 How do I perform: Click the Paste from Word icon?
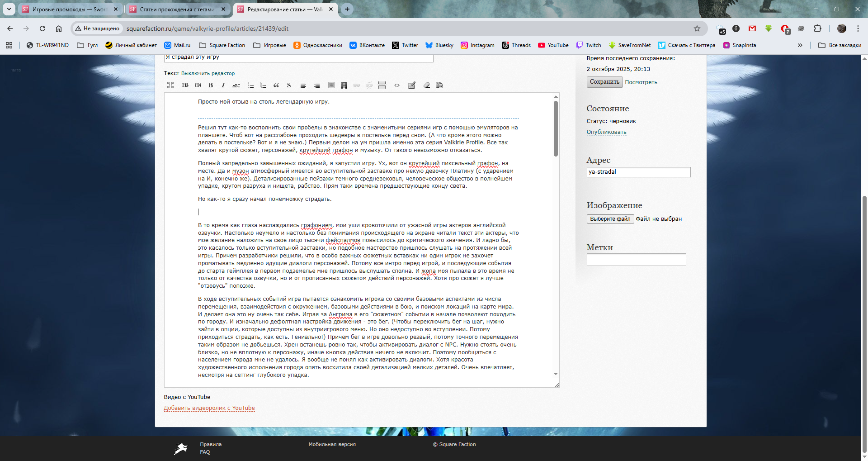pos(439,85)
